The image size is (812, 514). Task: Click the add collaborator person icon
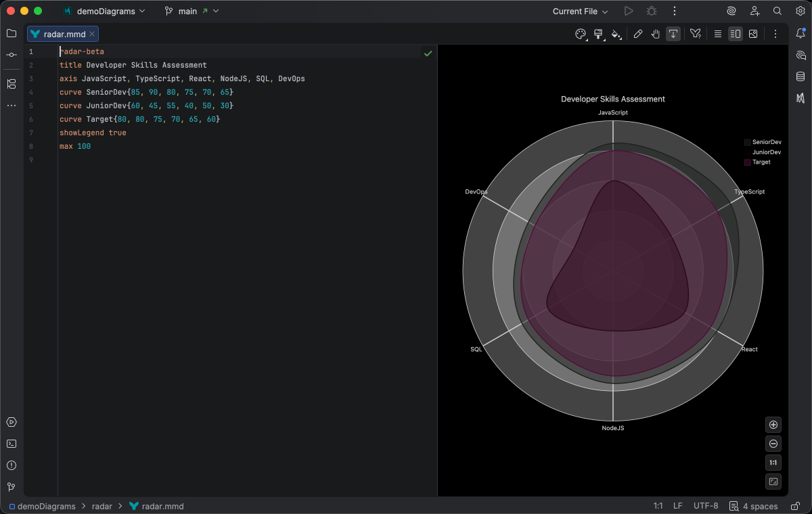click(x=754, y=11)
